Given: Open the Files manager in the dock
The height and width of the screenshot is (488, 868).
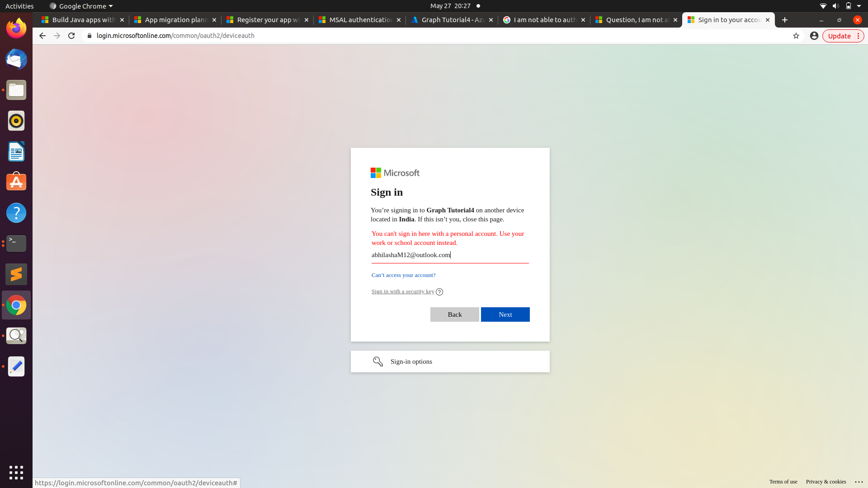Looking at the screenshot, I should click(x=16, y=90).
